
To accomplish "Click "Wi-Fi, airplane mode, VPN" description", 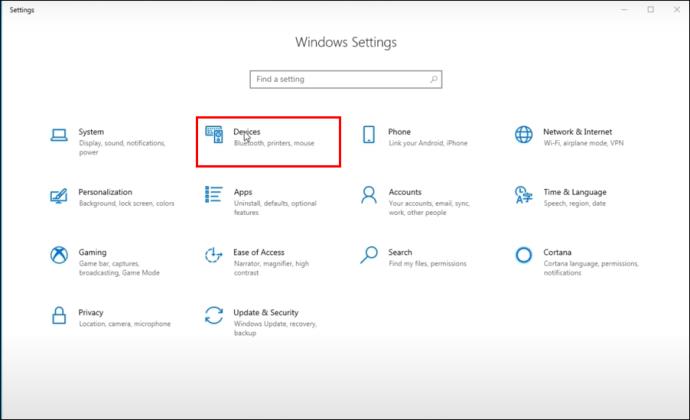I will point(584,143).
